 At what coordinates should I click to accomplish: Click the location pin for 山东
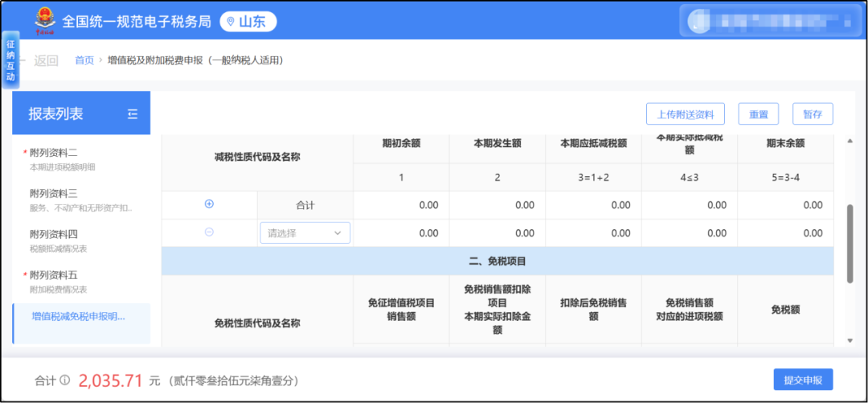pyautogui.click(x=231, y=22)
